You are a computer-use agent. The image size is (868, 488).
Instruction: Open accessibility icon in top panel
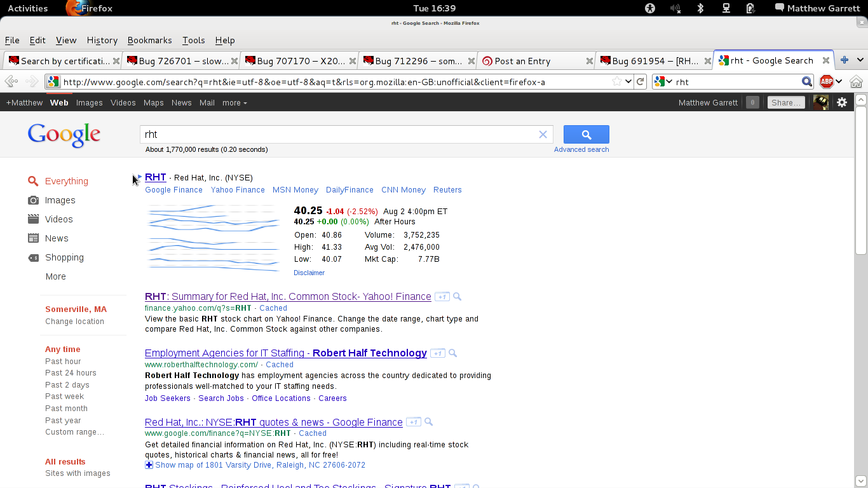tap(649, 8)
